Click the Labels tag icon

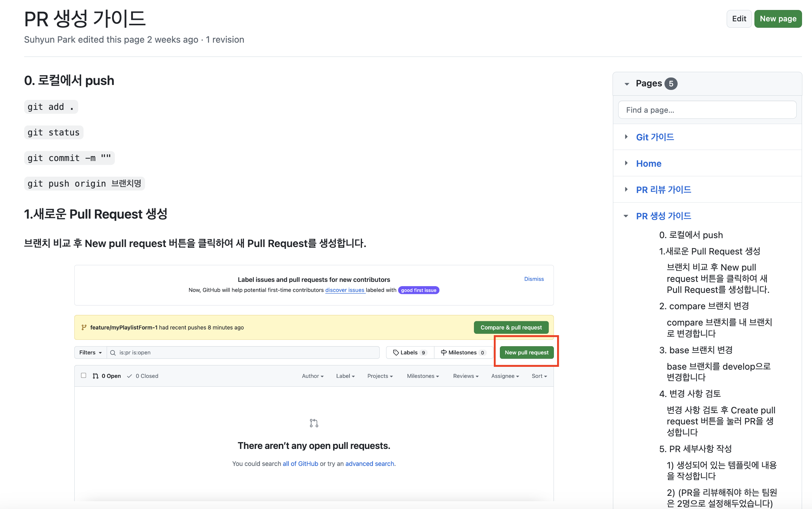396,353
